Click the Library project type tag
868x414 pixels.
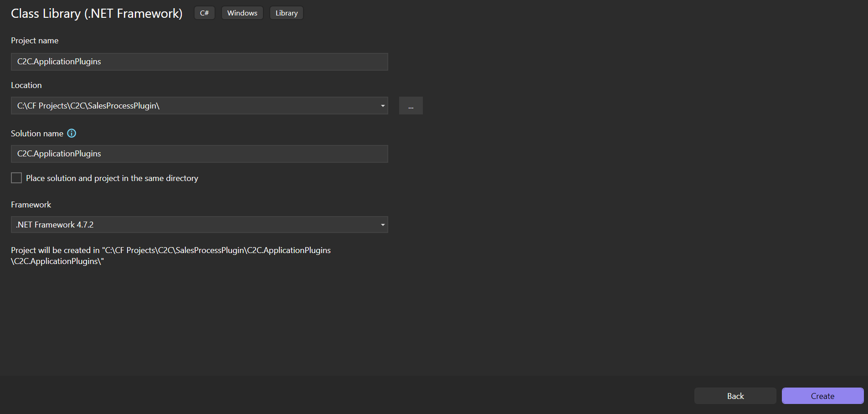point(286,13)
